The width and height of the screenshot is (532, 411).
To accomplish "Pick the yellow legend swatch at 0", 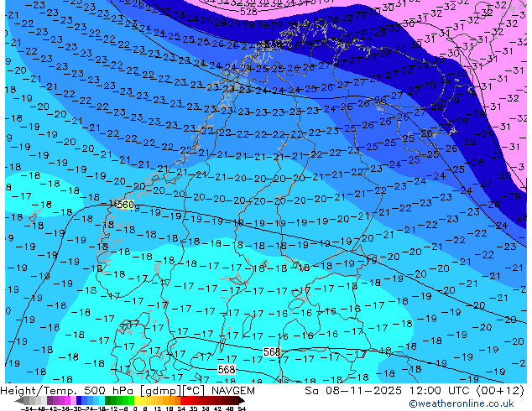I will pyautogui.click(x=137, y=400).
